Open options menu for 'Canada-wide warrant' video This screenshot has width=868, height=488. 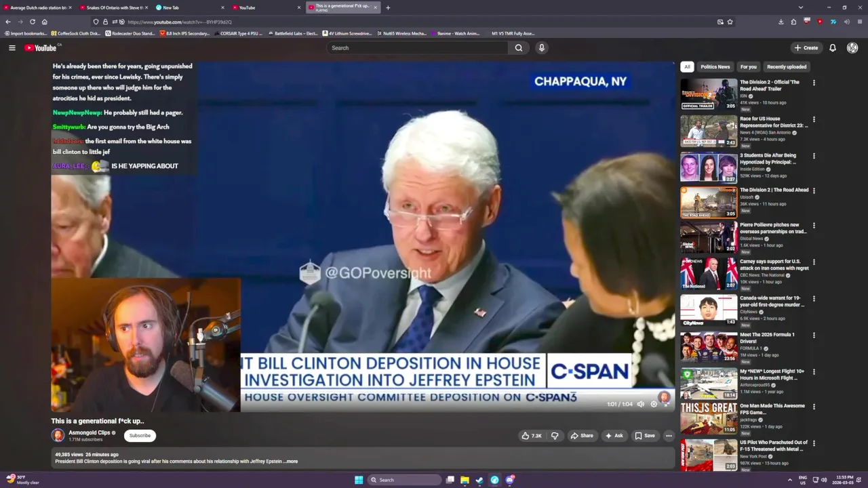point(814,299)
